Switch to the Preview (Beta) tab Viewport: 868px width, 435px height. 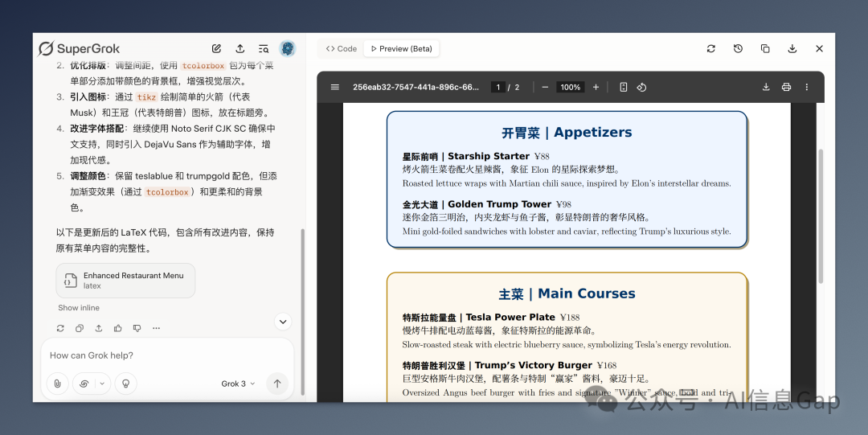point(401,49)
